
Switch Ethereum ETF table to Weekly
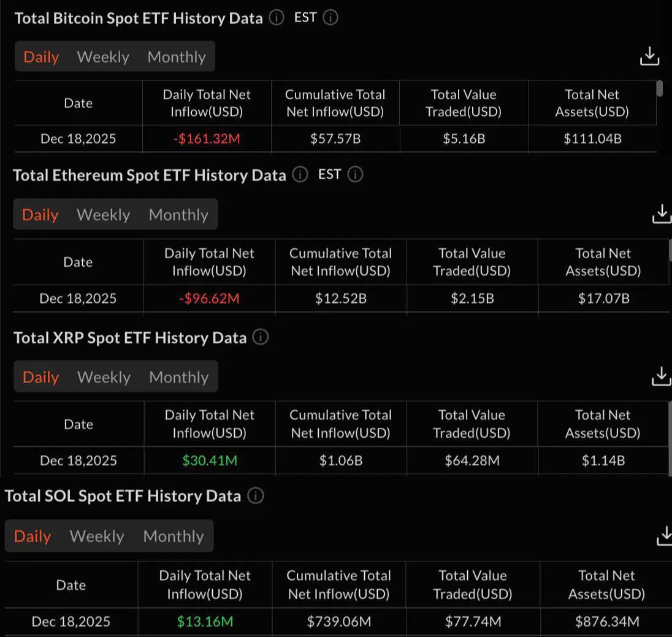coord(103,215)
